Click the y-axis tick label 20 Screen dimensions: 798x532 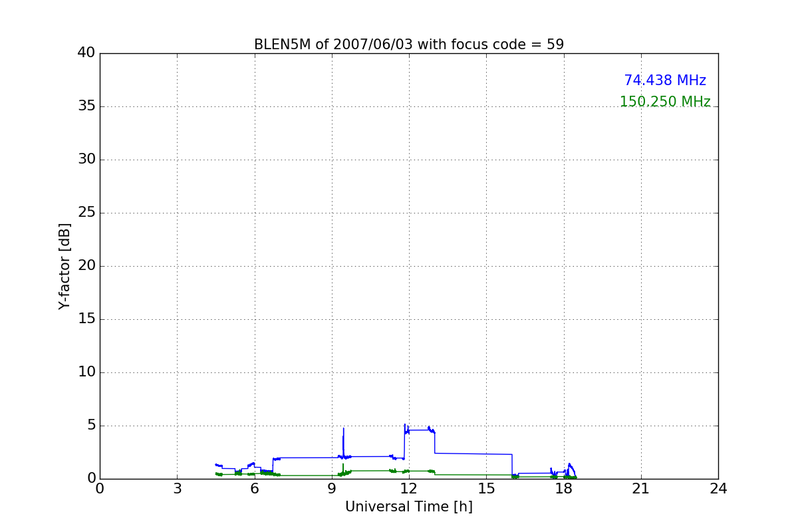[x=86, y=266]
